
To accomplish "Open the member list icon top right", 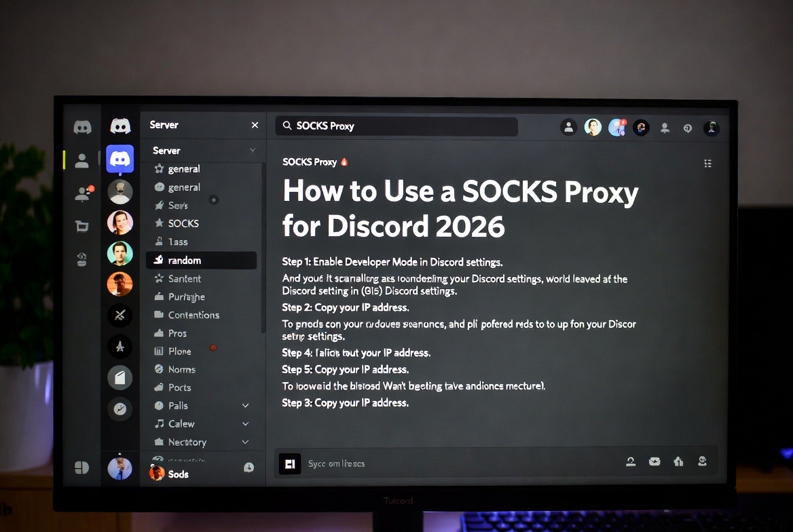I will pos(665,127).
